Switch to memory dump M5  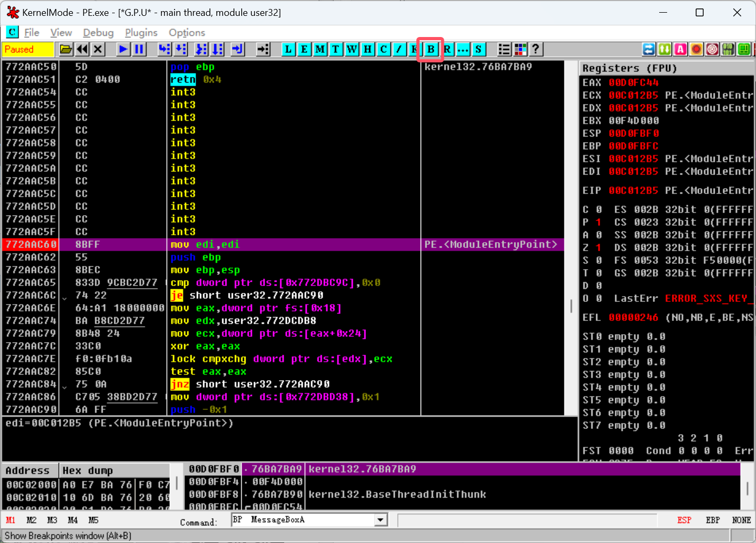(x=93, y=520)
